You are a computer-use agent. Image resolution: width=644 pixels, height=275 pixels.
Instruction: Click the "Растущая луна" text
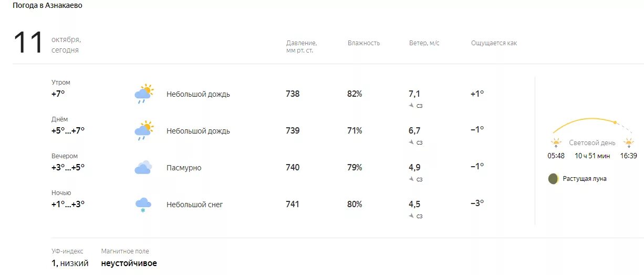pos(585,179)
